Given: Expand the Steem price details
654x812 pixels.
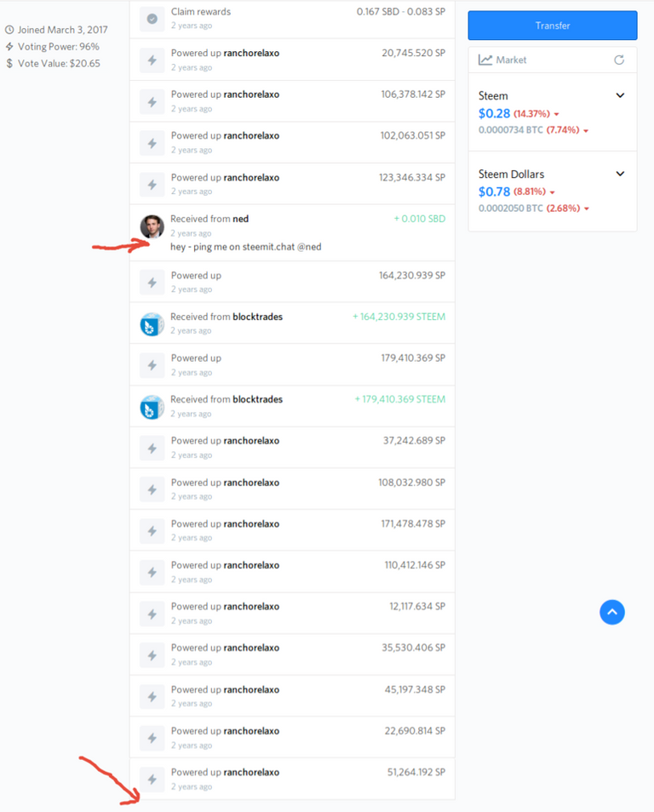Looking at the screenshot, I should pyautogui.click(x=620, y=95).
